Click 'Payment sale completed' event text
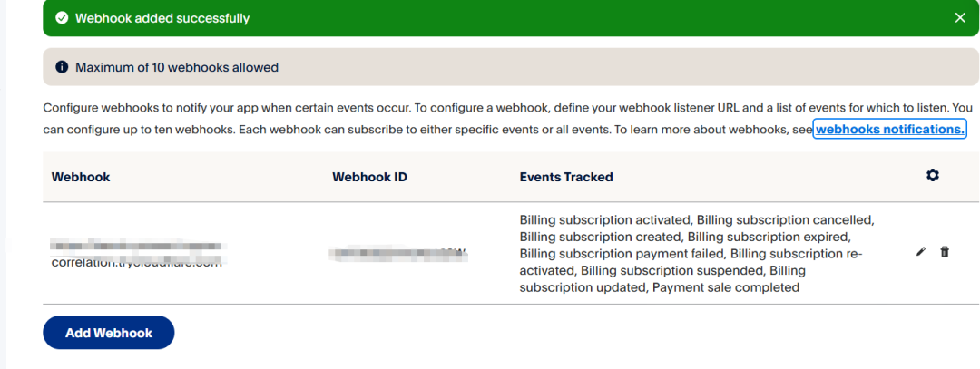980x369 pixels. [x=726, y=287]
